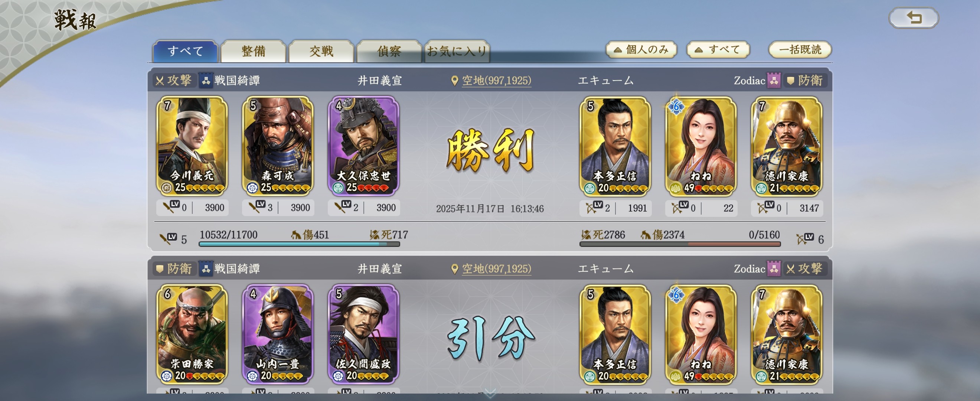Click the back arrow return button

click(x=914, y=18)
